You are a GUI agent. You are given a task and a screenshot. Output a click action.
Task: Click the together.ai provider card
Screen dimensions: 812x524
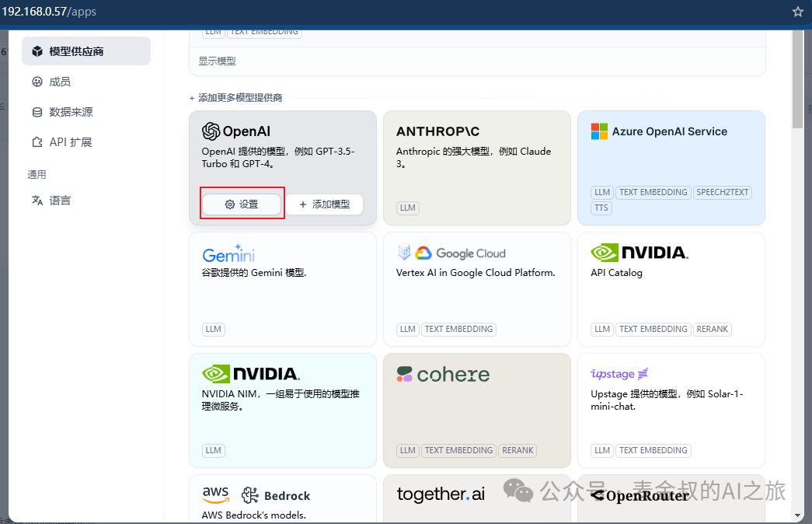(477, 498)
